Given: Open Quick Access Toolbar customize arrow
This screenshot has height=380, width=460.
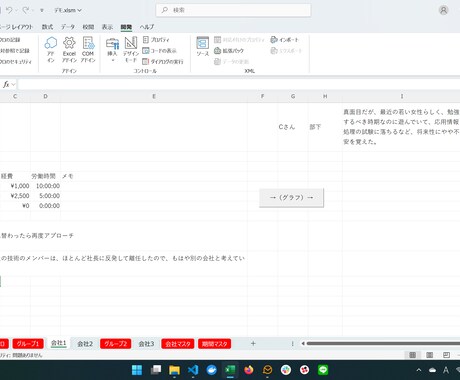Looking at the screenshot, I should (x=42, y=10).
